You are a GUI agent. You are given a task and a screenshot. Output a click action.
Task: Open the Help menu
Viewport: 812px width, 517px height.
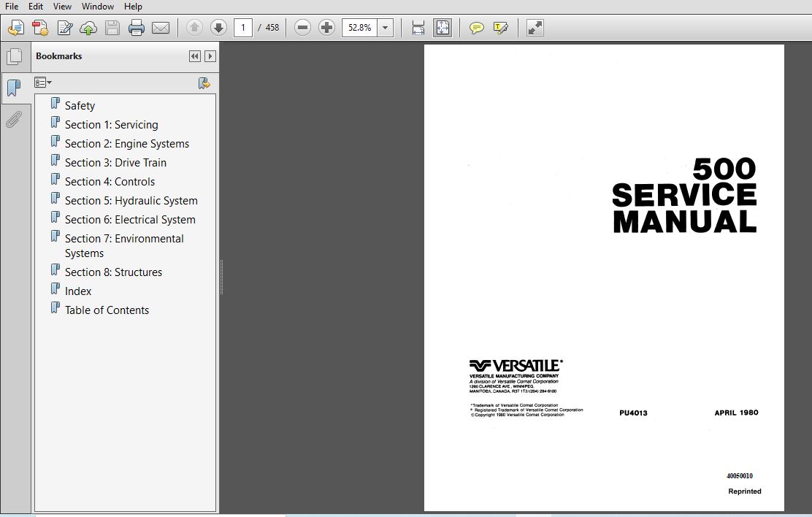133,7
